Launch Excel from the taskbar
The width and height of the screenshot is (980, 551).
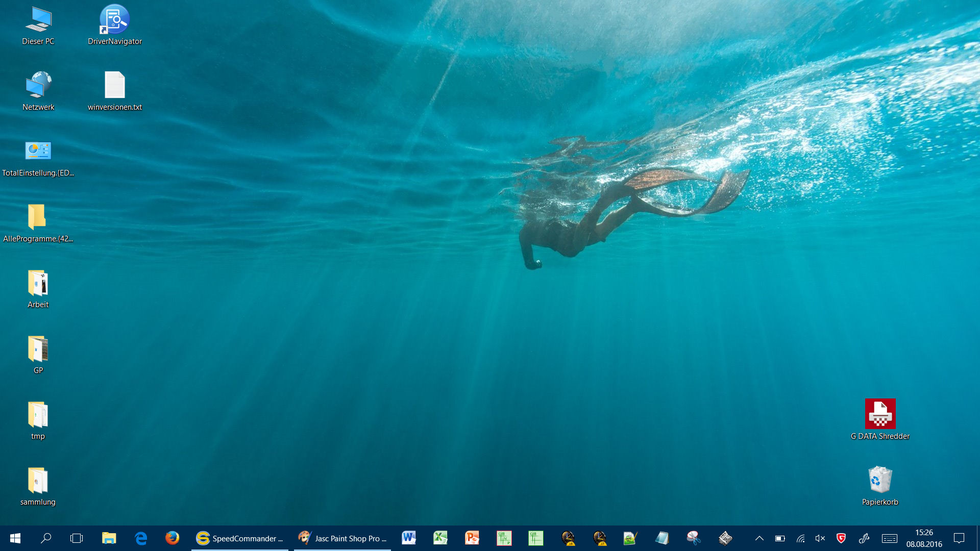coord(440,538)
